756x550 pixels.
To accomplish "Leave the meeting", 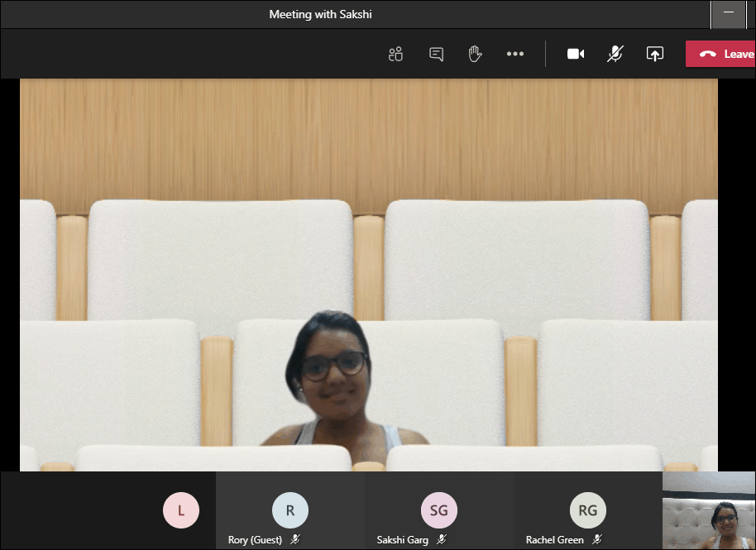I will pos(720,54).
